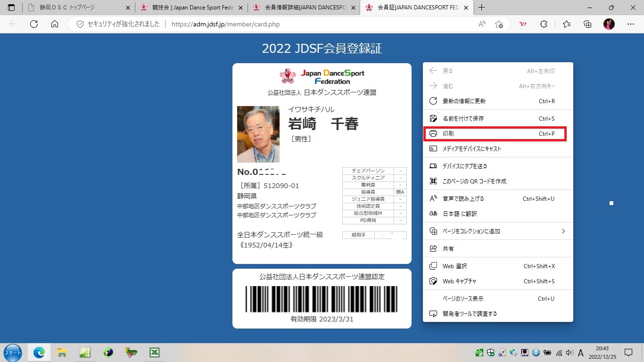Click the 指導員 row in qualifications table
Image resolution: width=644 pixels, height=362 pixels.
click(x=374, y=192)
